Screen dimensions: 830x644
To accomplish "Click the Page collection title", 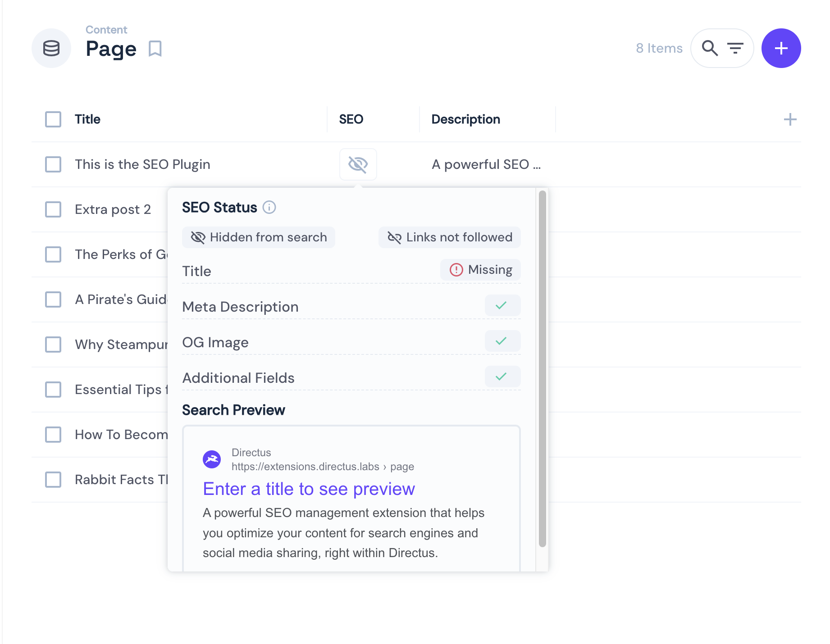I will point(111,49).
